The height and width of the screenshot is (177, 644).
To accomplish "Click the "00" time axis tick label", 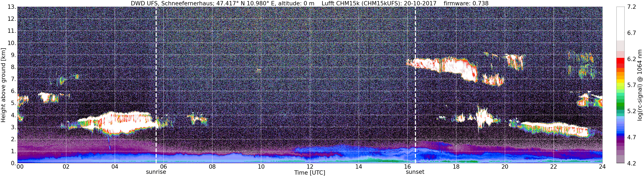I will click(x=20, y=167).
